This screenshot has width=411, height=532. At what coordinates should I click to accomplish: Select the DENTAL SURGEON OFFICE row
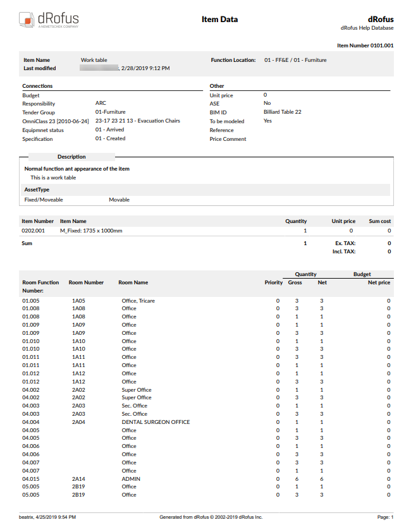(x=156, y=422)
